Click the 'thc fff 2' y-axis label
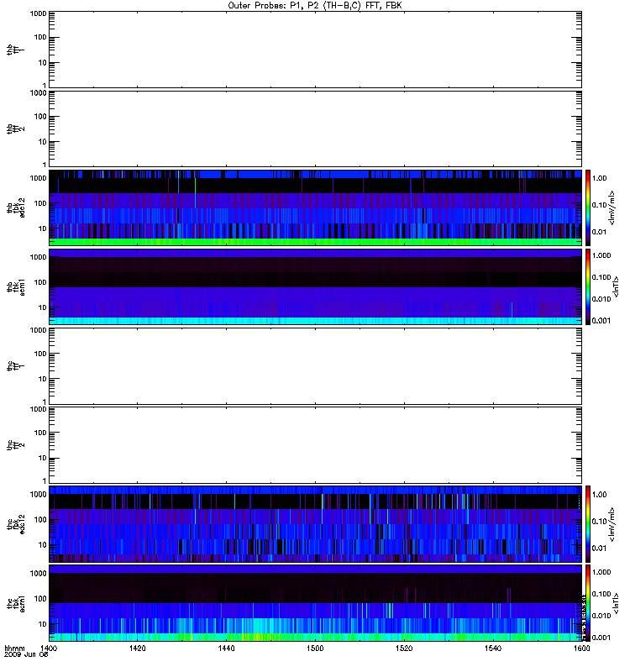 (x=16, y=445)
